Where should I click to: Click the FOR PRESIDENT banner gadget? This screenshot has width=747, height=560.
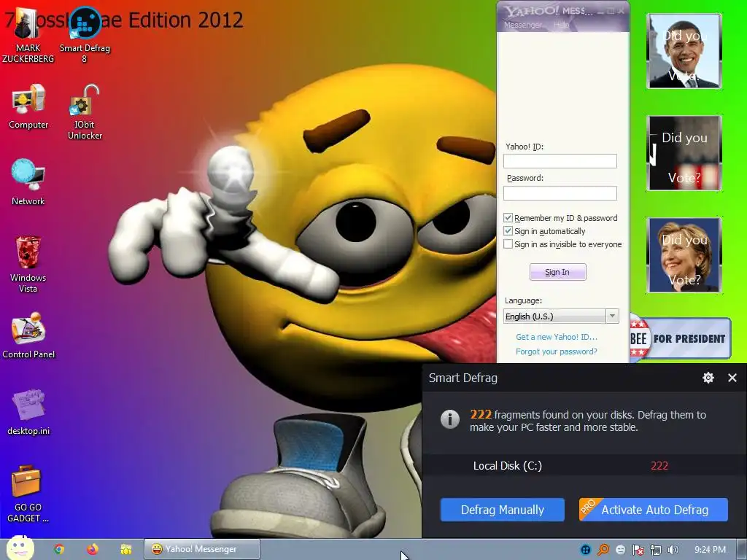[680, 338]
